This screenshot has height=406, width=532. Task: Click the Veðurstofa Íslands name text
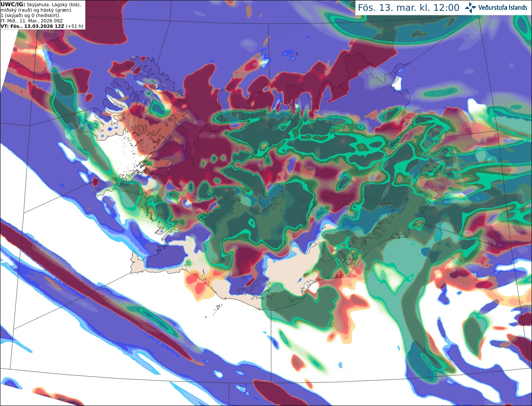click(503, 7)
